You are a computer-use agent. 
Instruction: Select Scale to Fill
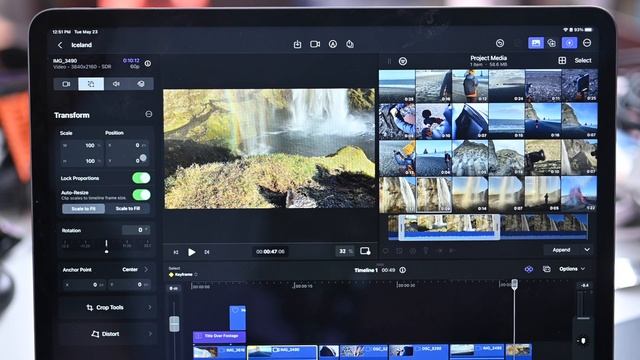(x=127, y=209)
